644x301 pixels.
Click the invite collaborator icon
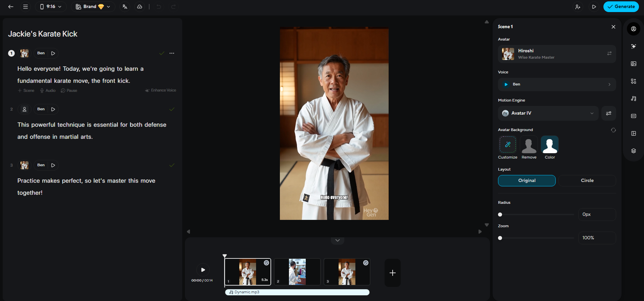pyautogui.click(x=578, y=7)
